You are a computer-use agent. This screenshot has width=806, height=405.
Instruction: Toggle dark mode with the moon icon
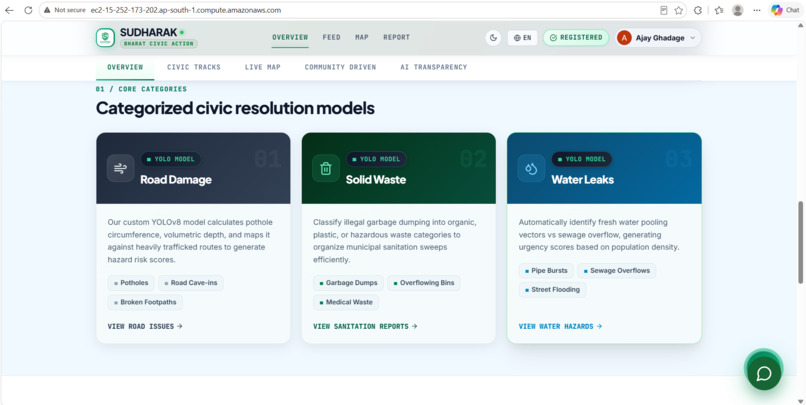coord(493,38)
